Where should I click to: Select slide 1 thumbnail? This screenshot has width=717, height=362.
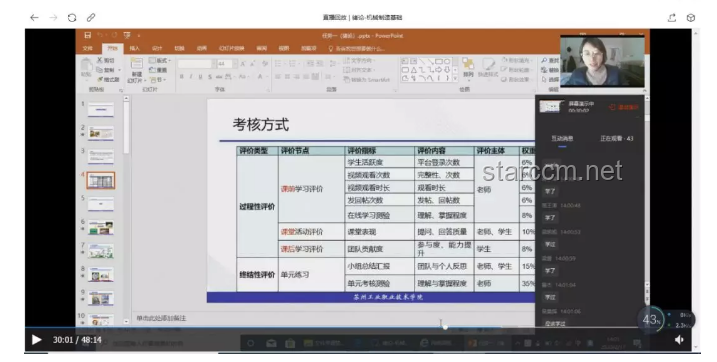click(x=101, y=110)
